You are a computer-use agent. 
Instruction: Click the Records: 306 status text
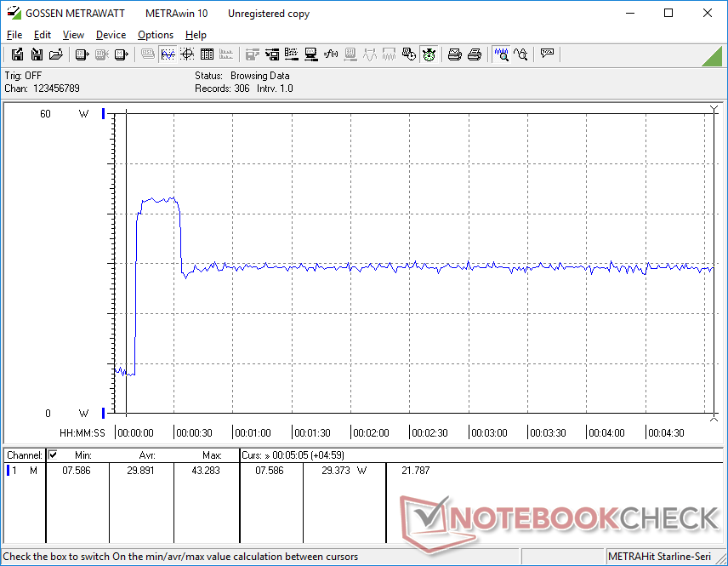222,89
